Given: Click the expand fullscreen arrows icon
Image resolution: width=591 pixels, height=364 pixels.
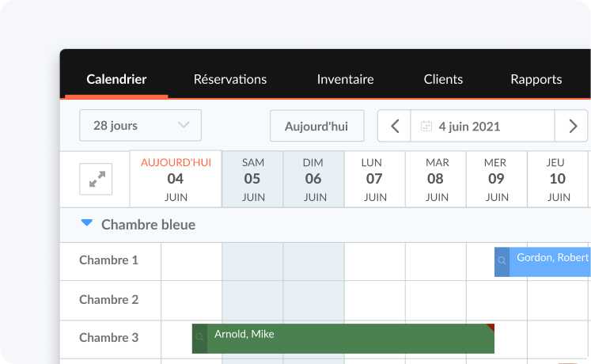Looking at the screenshot, I should 97,180.
